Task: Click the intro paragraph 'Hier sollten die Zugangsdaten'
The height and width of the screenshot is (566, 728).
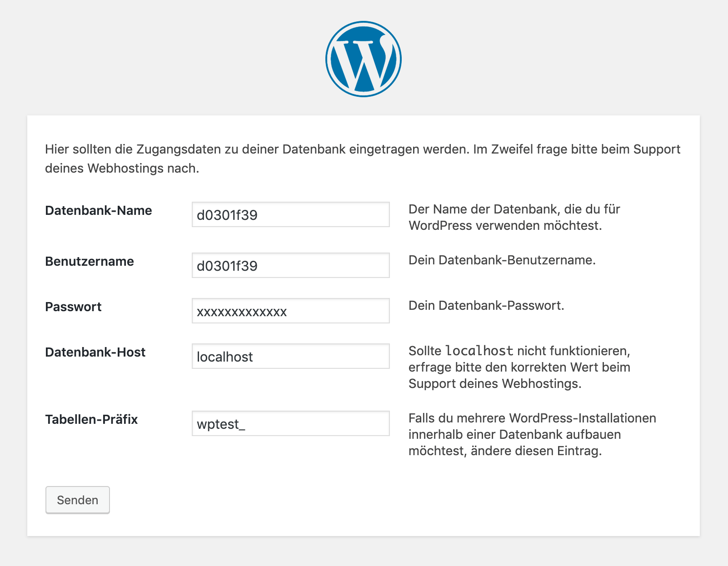Action: (363, 159)
